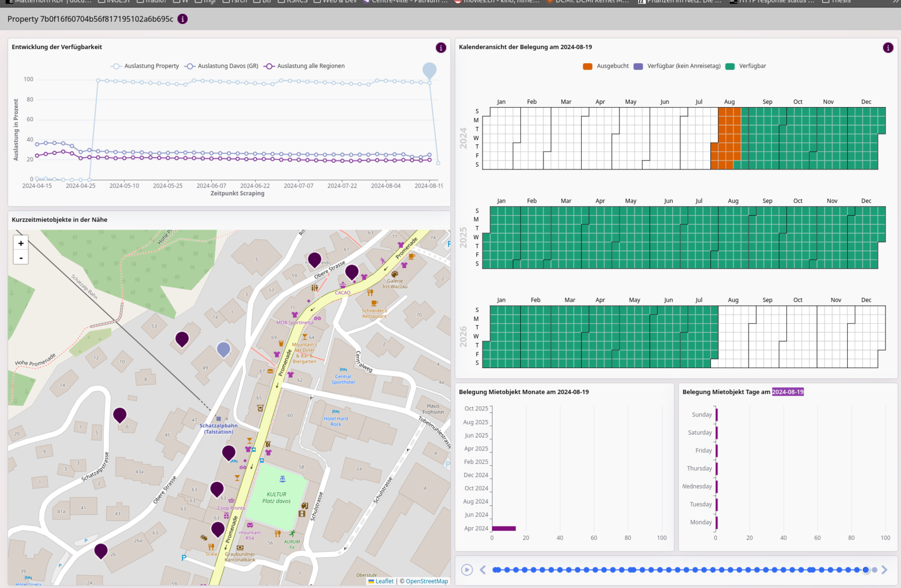Open info icon in Kalenderansicht panel

(888, 48)
